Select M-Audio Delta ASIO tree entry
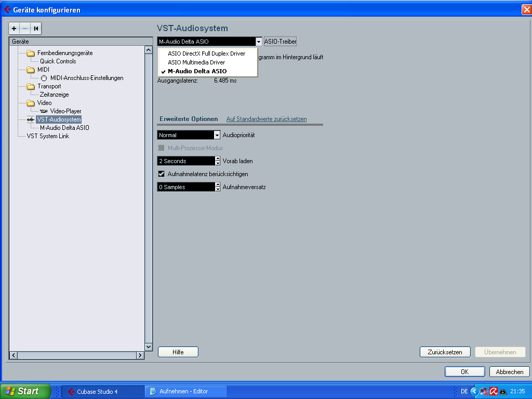The height and width of the screenshot is (399, 532). [x=64, y=128]
